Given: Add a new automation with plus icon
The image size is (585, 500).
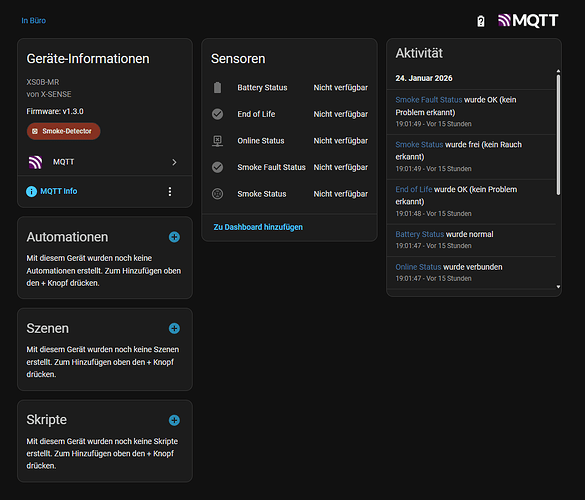Looking at the screenshot, I should [x=174, y=237].
